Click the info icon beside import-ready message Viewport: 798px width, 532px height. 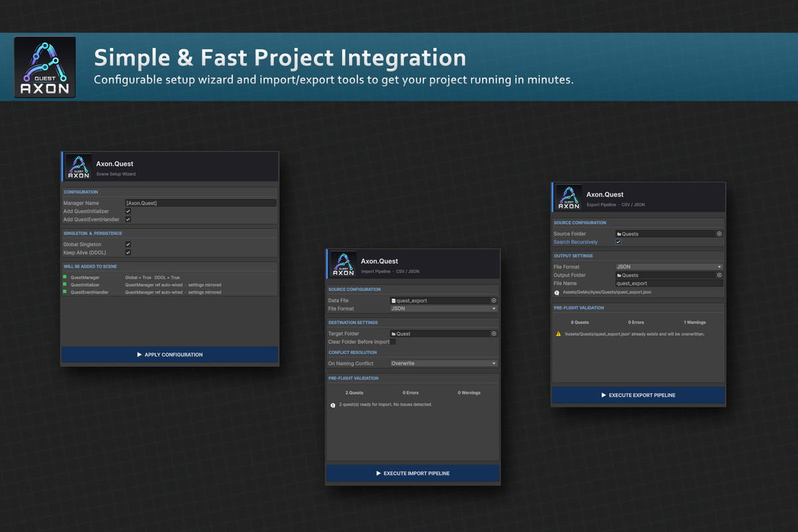[x=332, y=405]
